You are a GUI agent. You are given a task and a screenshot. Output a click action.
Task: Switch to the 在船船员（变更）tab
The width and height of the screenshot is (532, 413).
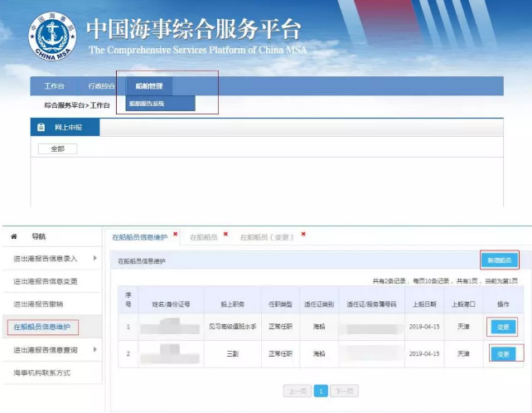[x=267, y=237]
